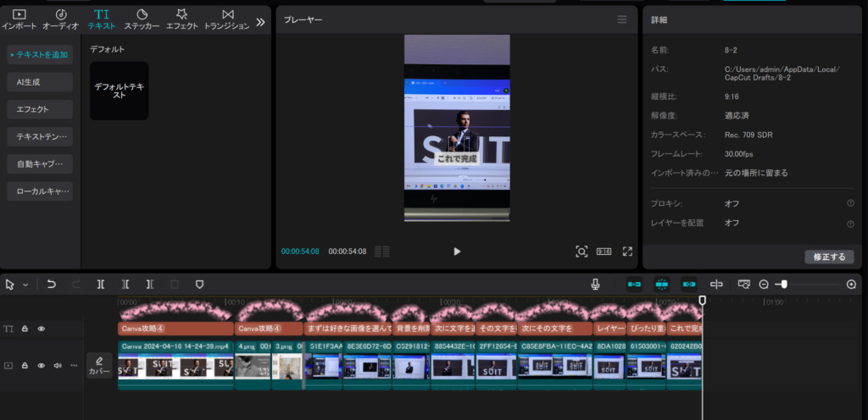
Task: Open the エフェクト option in the left sidebar
Action: coord(40,109)
